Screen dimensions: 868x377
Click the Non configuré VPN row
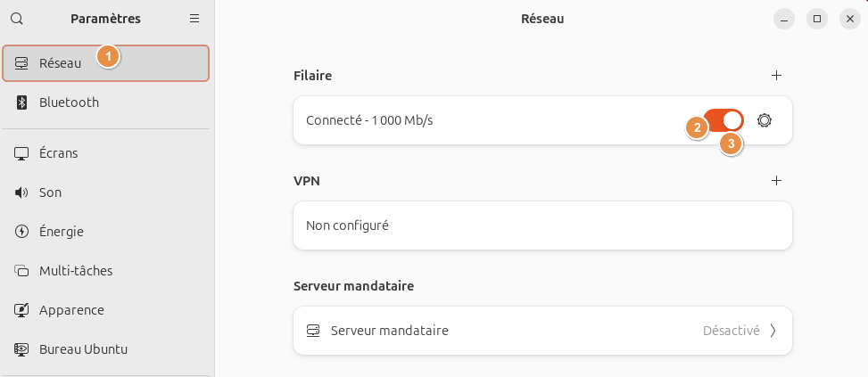pyautogui.click(x=542, y=225)
